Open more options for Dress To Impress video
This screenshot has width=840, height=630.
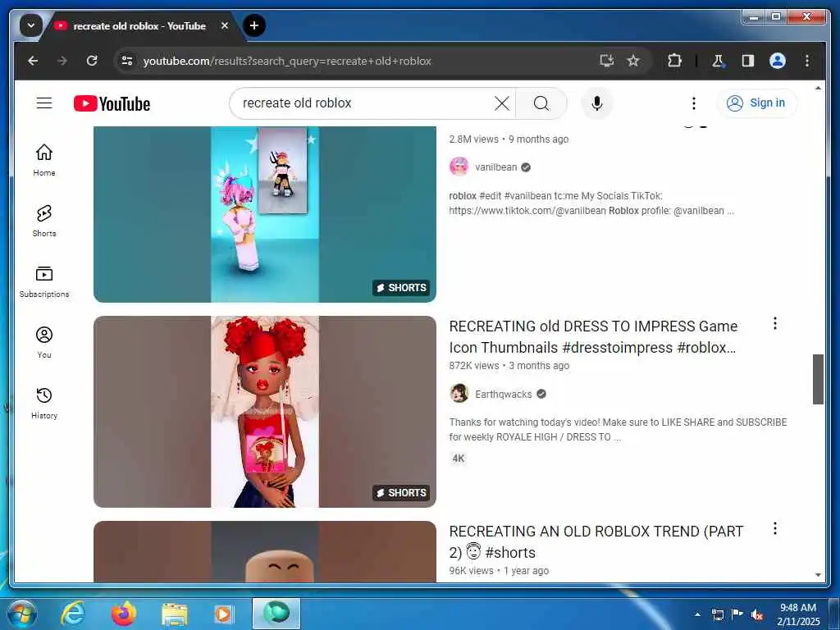(774, 323)
